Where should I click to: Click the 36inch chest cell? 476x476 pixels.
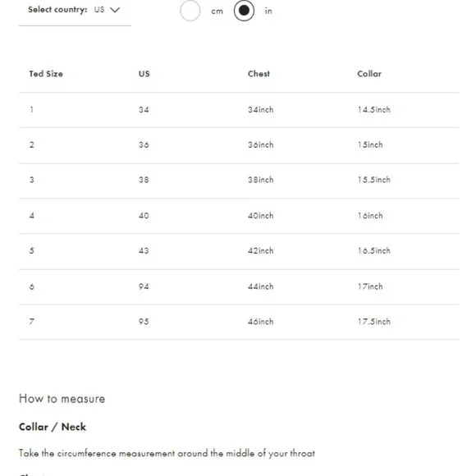point(260,144)
